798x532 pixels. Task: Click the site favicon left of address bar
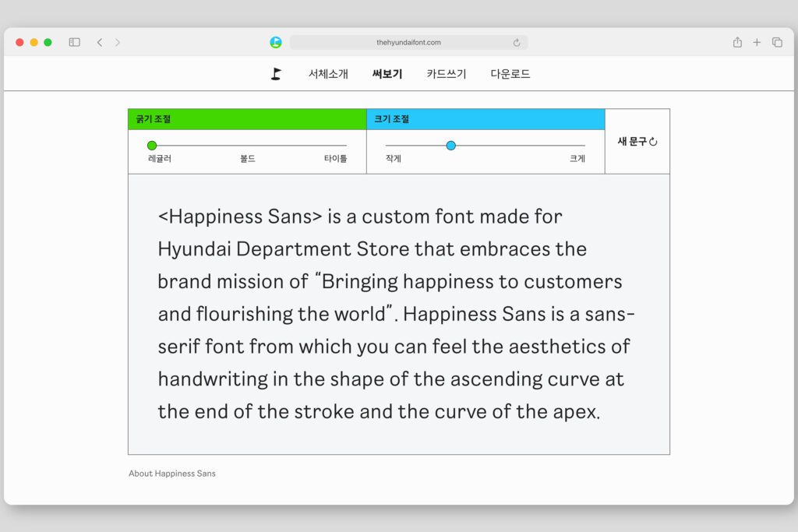(276, 42)
